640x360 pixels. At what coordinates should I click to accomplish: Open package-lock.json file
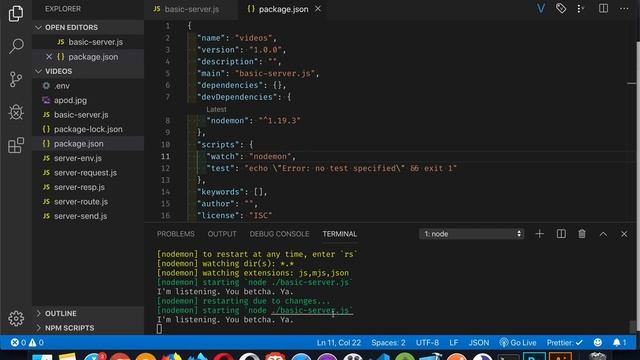pyautogui.click(x=88, y=129)
